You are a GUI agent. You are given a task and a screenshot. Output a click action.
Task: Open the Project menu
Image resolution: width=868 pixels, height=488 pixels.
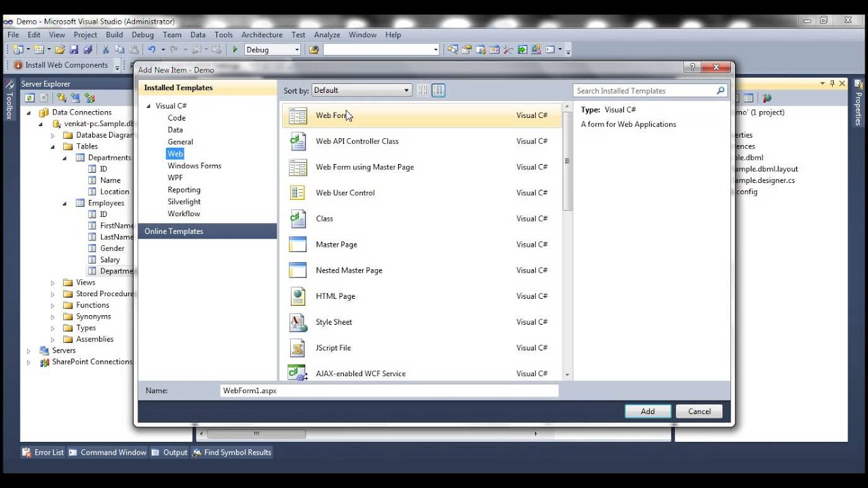(x=85, y=35)
